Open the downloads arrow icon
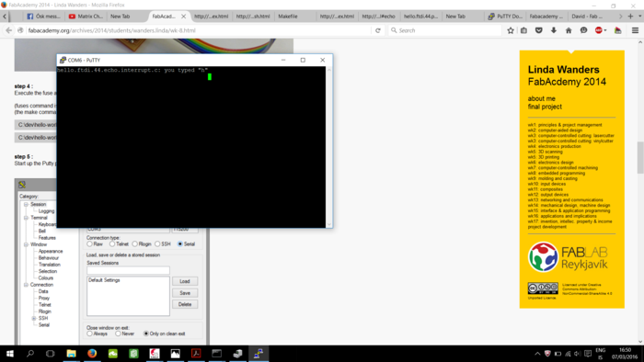 pos(554,30)
